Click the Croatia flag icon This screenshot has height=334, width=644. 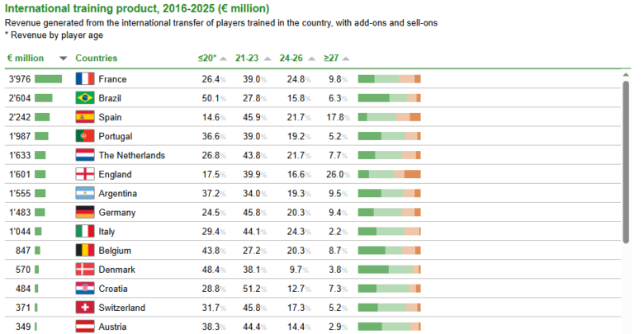tap(85, 289)
